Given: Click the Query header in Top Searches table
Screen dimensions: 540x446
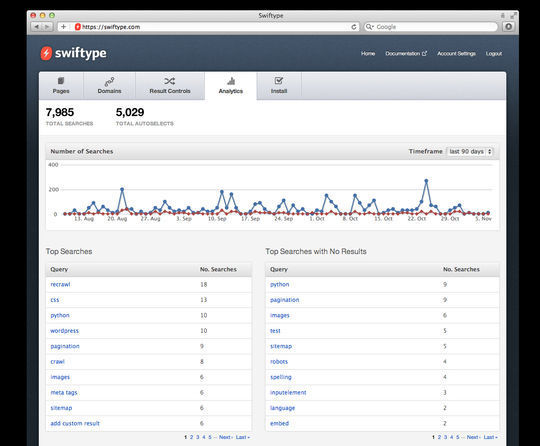Looking at the screenshot, I should (x=59, y=269).
